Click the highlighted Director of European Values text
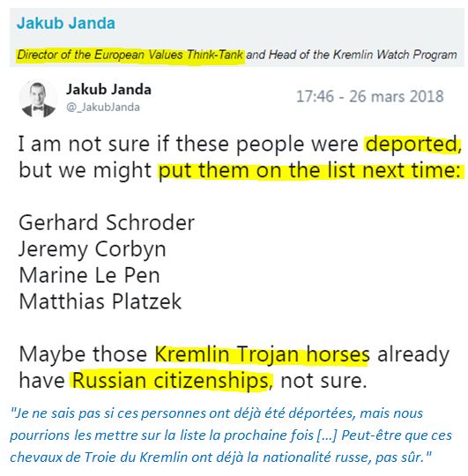The image size is (468, 476). (x=130, y=56)
